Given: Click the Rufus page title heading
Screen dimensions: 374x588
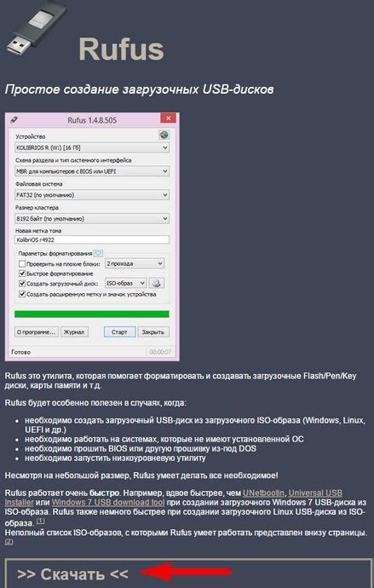Looking at the screenshot, I should coord(122,49).
